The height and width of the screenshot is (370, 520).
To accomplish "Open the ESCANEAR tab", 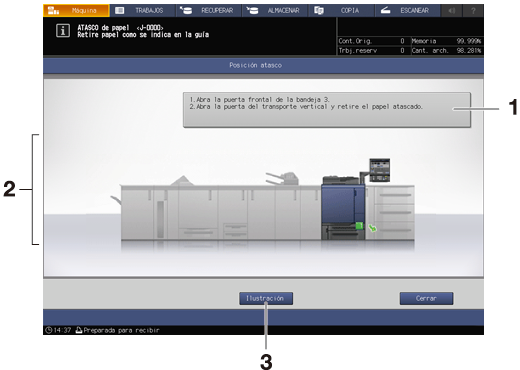I will pyautogui.click(x=408, y=10).
